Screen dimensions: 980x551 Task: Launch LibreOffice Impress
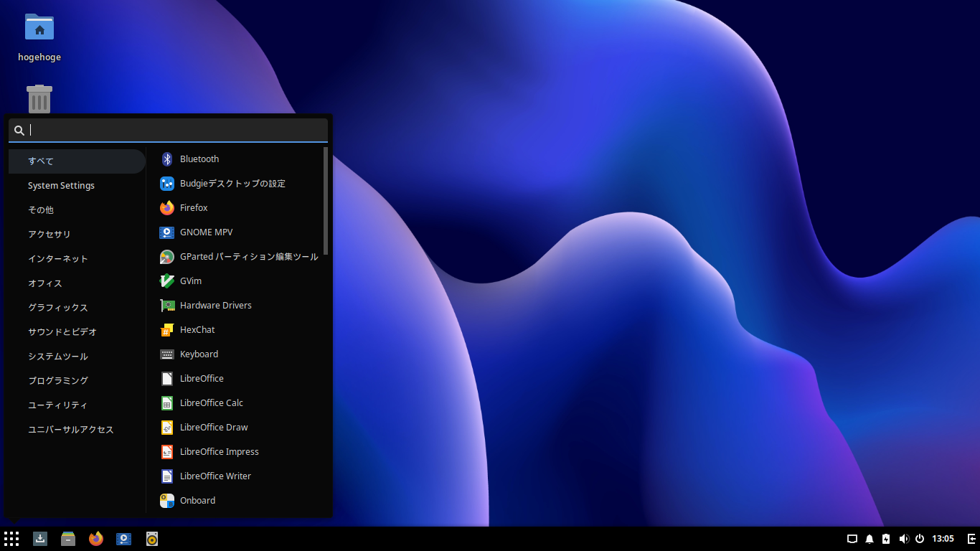235,452
